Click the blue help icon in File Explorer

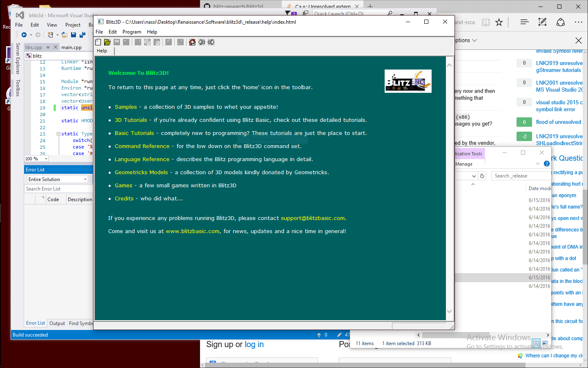point(547,164)
